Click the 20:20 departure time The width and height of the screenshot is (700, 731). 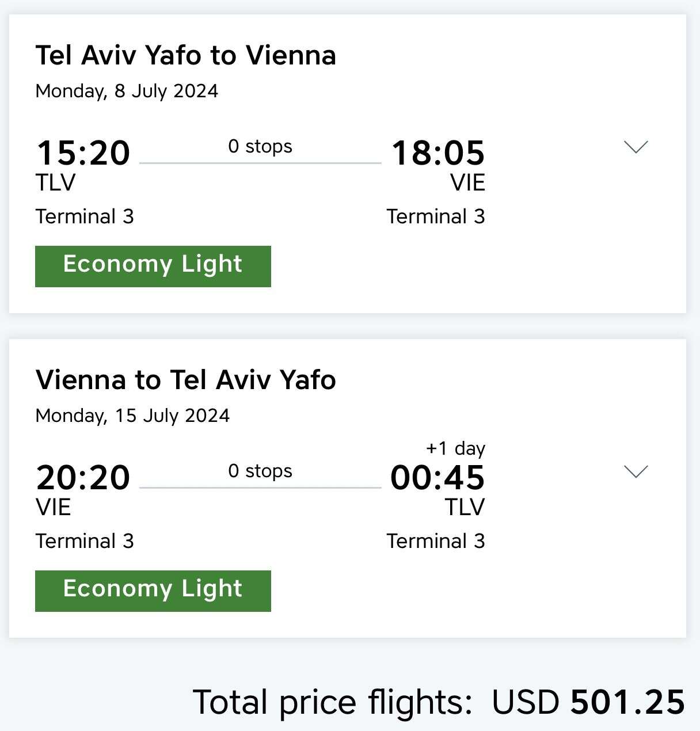point(83,478)
